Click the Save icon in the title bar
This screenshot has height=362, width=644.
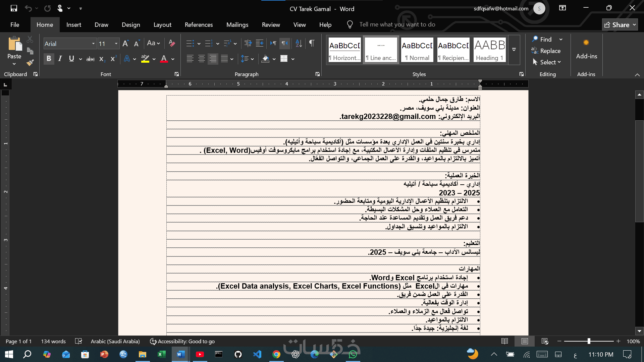(x=14, y=8)
